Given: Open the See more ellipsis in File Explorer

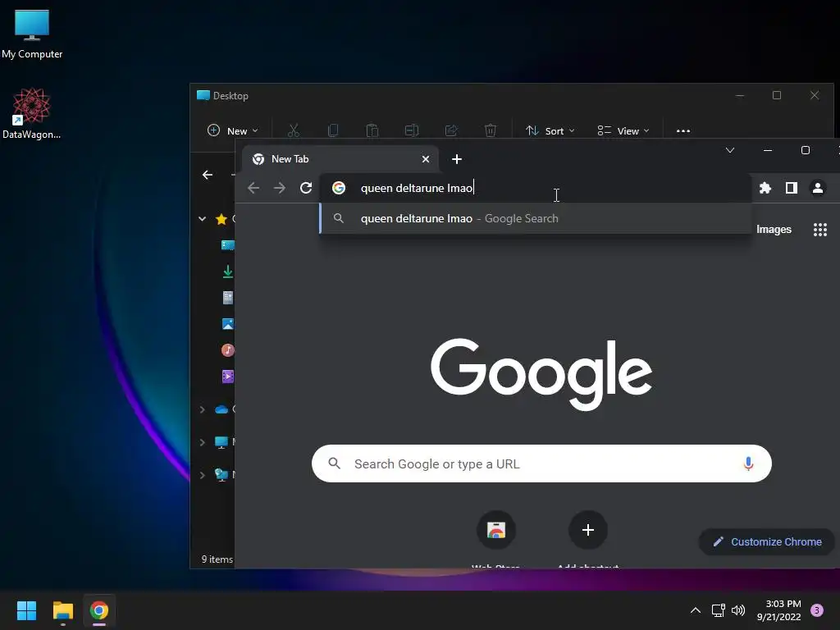Looking at the screenshot, I should (683, 130).
